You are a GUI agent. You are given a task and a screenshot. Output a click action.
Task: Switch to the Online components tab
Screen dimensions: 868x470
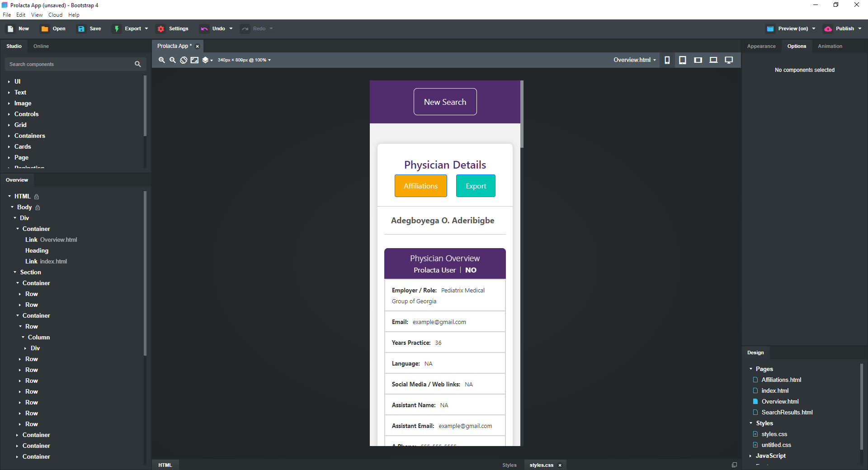coord(41,47)
